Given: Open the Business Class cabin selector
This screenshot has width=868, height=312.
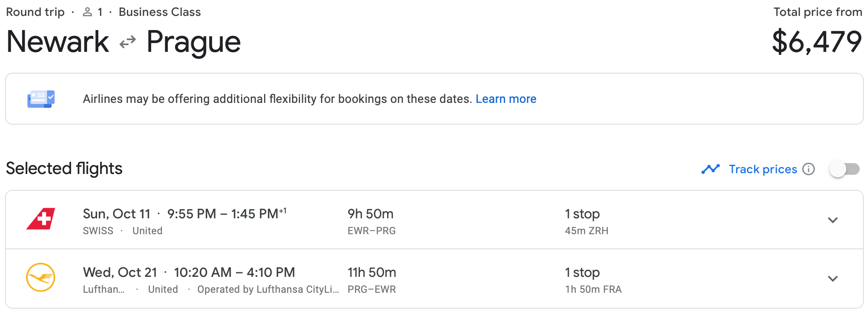Looking at the screenshot, I should pyautogui.click(x=159, y=12).
